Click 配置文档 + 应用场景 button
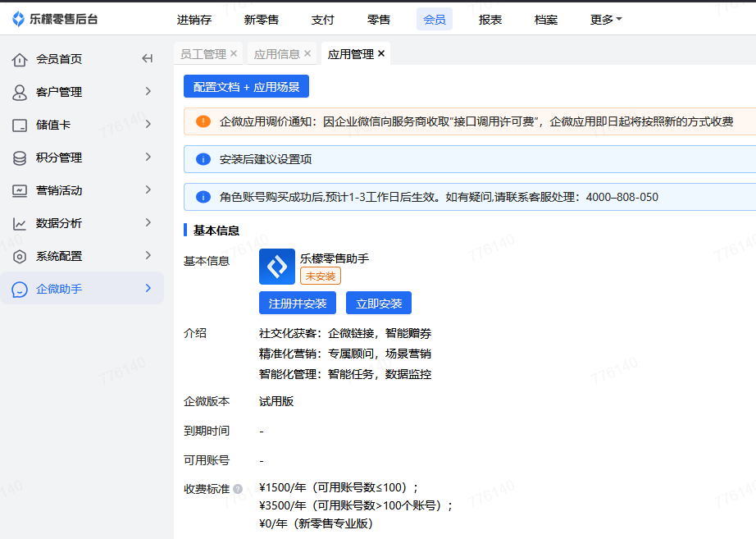The image size is (756, 539). 246,86
